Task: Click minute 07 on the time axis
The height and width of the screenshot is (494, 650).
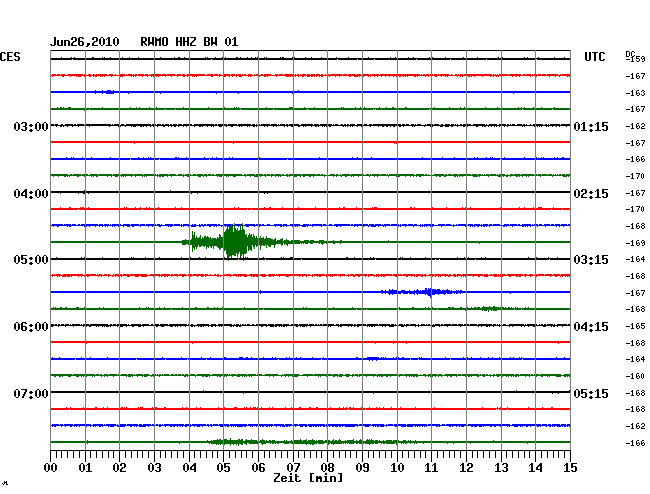Action: 293,467
